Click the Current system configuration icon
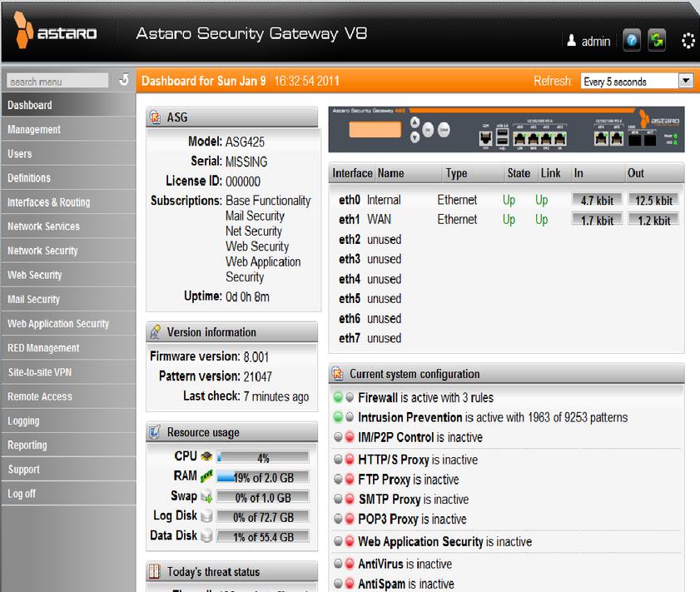The width and height of the screenshot is (700, 592). point(338,374)
